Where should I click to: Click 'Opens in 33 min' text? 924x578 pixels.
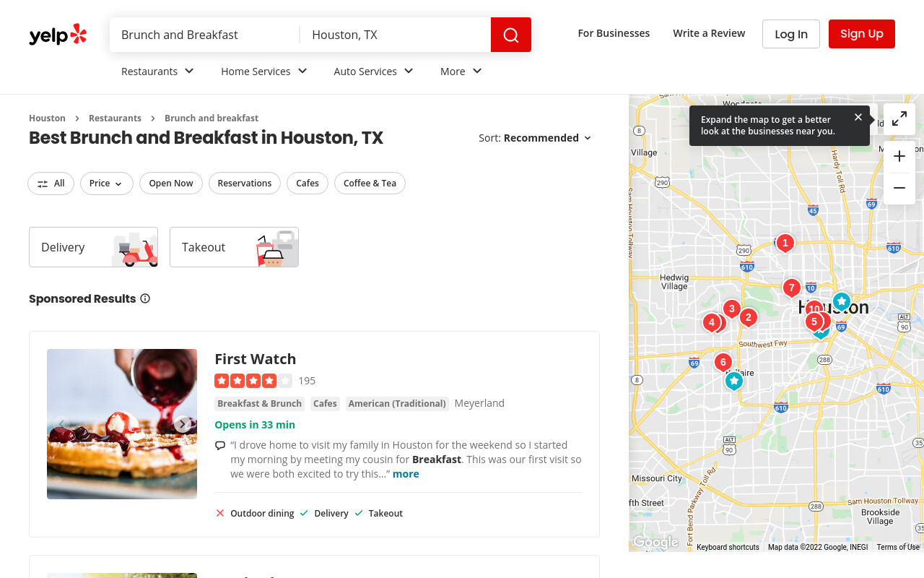point(255,425)
